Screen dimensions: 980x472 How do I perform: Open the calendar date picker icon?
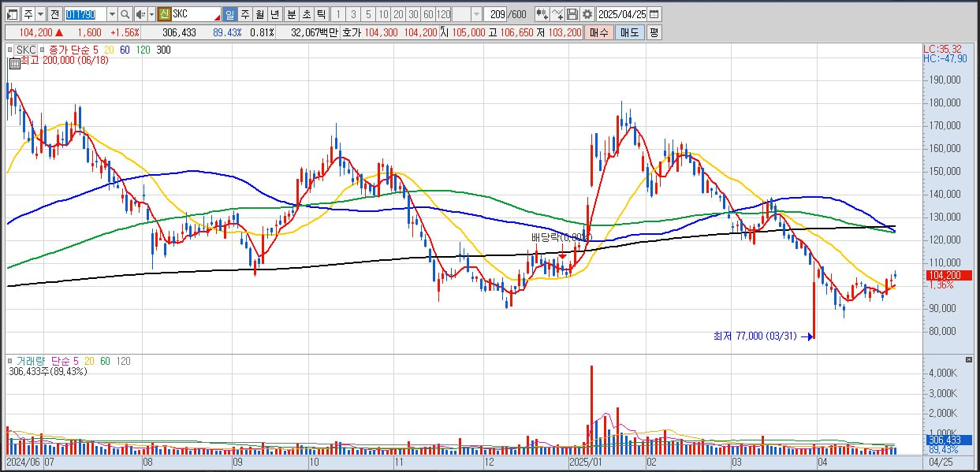[x=654, y=14]
